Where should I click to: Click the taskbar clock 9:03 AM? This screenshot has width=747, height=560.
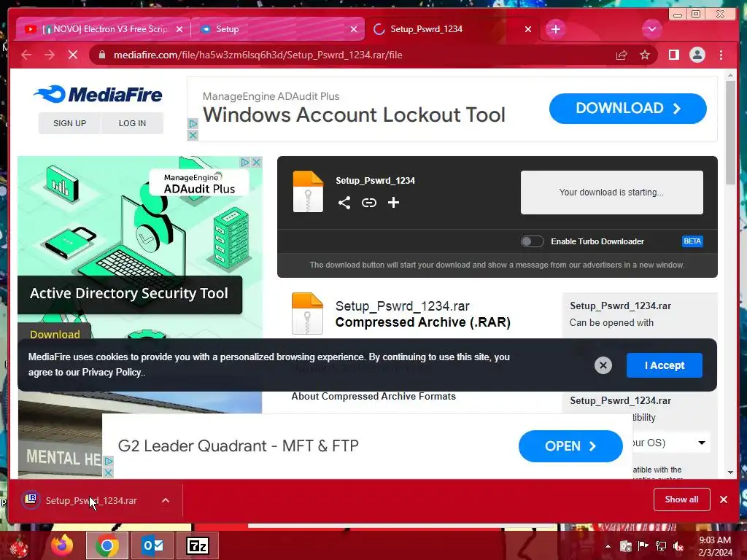pyautogui.click(x=715, y=540)
